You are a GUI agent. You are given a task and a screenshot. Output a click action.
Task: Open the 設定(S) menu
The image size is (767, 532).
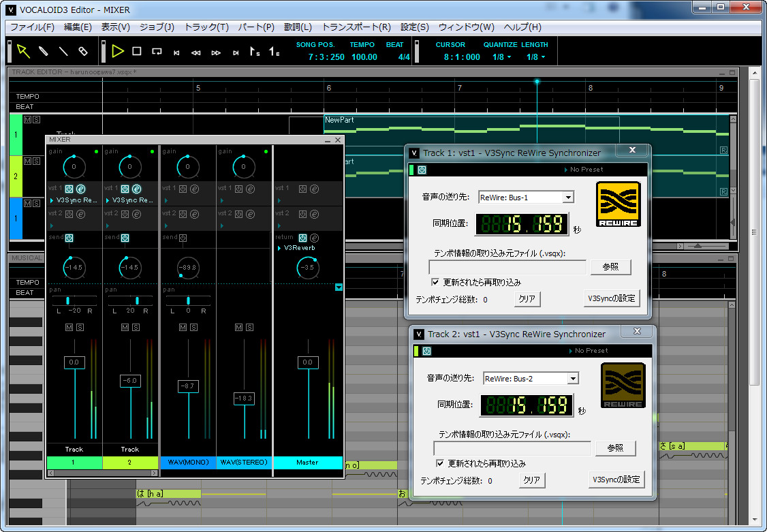(x=414, y=27)
